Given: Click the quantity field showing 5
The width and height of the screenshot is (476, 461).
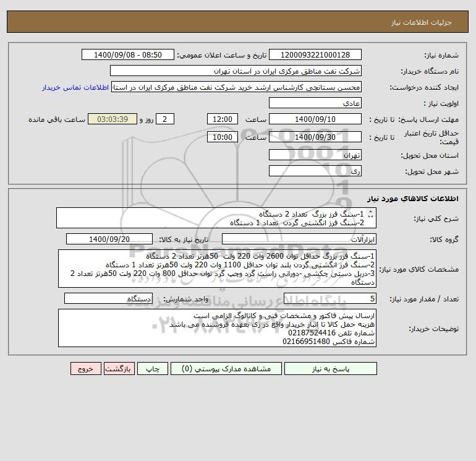Looking at the screenshot, I should [330, 299].
